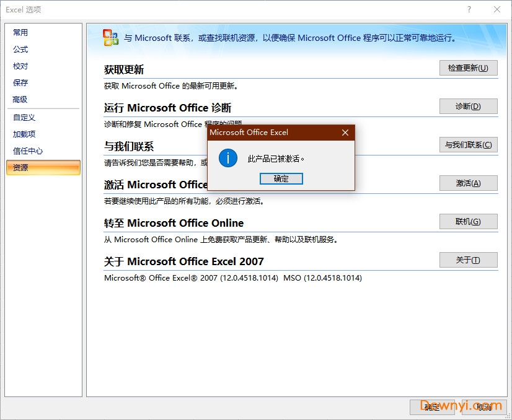Image resolution: width=512 pixels, height=420 pixels.
Task: Click the 激活(A) button
Action: [x=468, y=183]
